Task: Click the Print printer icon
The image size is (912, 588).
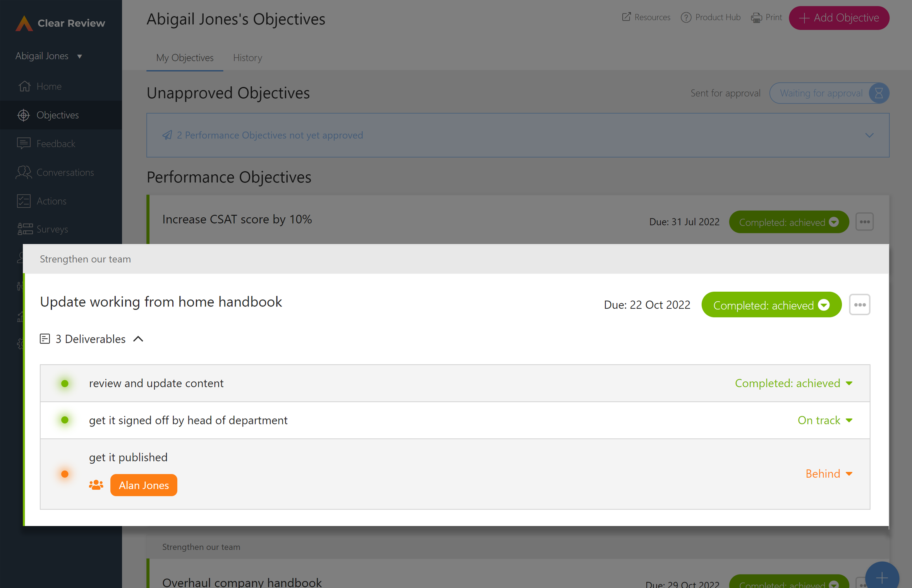Action: [x=756, y=18]
